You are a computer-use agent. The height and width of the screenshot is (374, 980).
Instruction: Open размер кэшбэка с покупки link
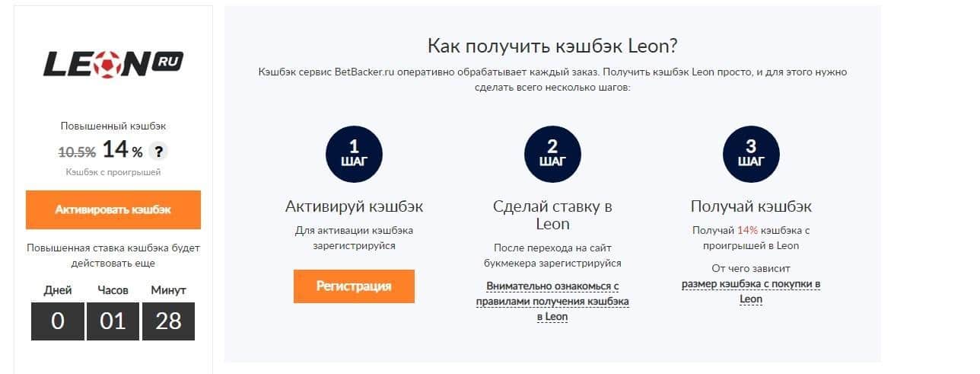tap(751, 292)
